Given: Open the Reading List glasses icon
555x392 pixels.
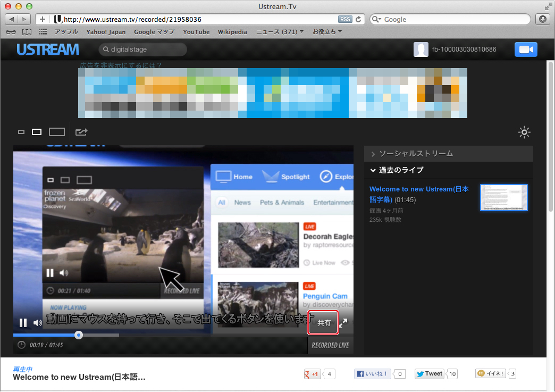Looking at the screenshot, I should [11, 32].
